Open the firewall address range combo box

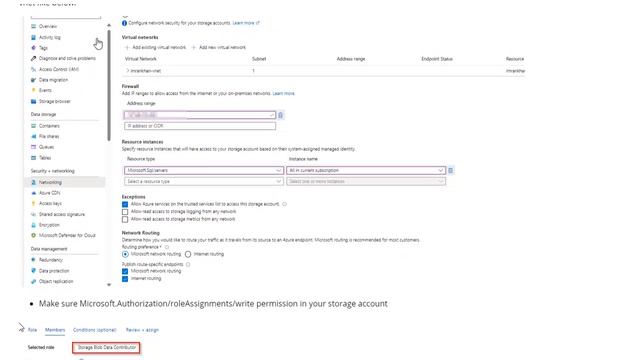(x=200, y=115)
